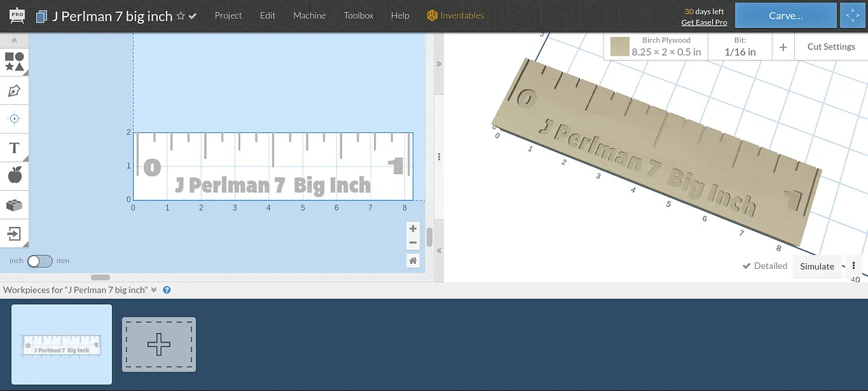Collapse the left toolbar with top chevron
Viewport: 868px width, 391px height.
(x=14, y=41)
